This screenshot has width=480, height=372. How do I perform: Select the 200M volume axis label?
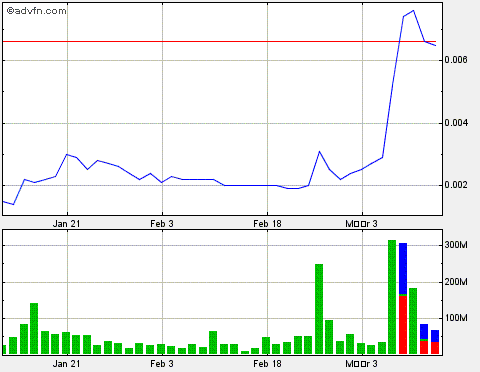pyautogui.click(x=456, y=282)
